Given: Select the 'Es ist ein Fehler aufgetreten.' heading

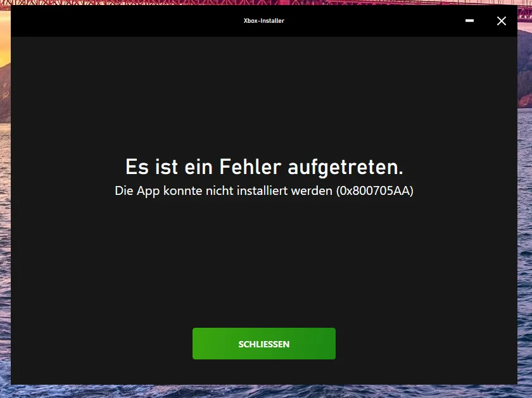Looking at the screenshot, I should click(x=264, y=167).
